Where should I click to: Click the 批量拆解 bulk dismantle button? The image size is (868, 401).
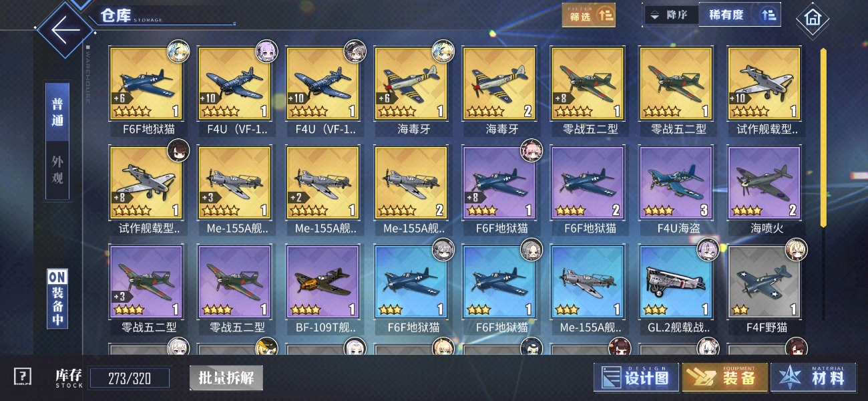tap(226, 378)
